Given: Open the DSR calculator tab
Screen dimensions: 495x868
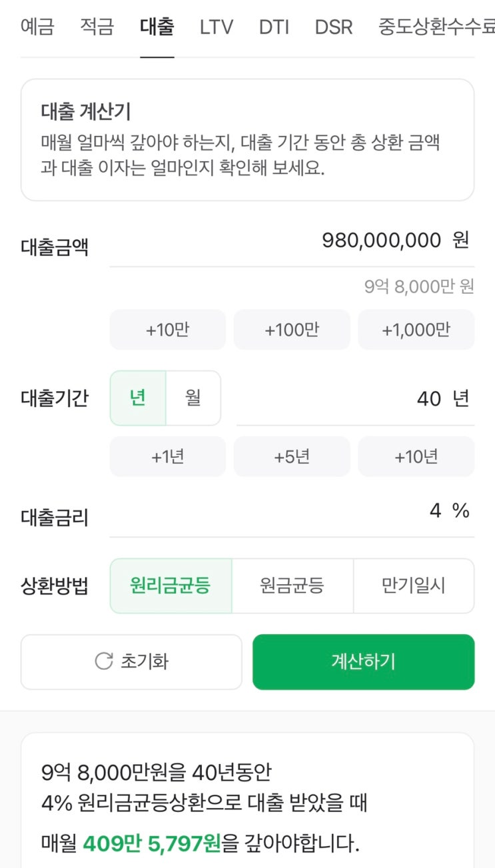Looking at the screenshot, I should (334, 27).
